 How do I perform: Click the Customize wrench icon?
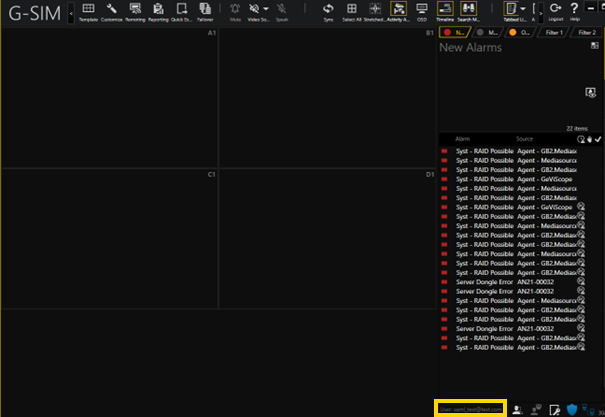pyautogui.click(x=113, y=11)
